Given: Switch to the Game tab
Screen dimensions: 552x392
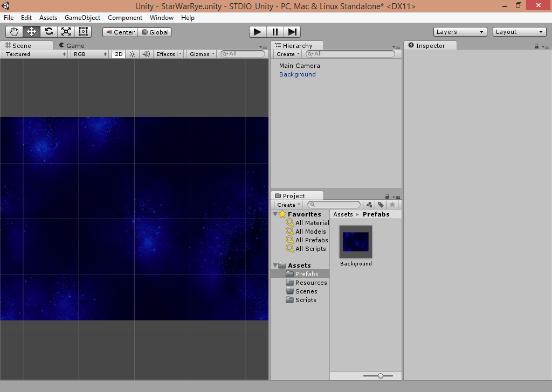Looking at the screenshot, I should 72,45.
